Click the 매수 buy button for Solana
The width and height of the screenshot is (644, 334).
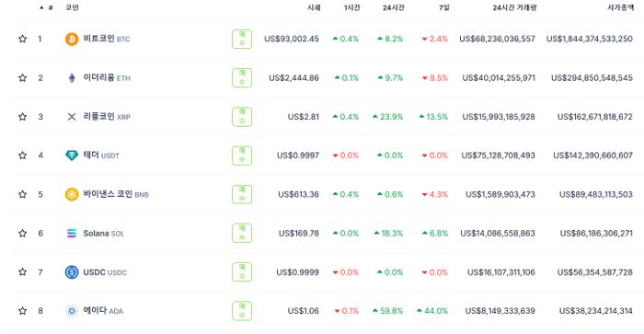(x=242, y=234)
